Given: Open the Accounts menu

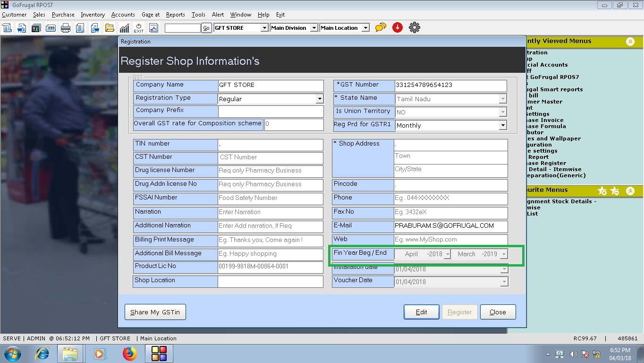Looking at the screenshot, I should point(123,15).
